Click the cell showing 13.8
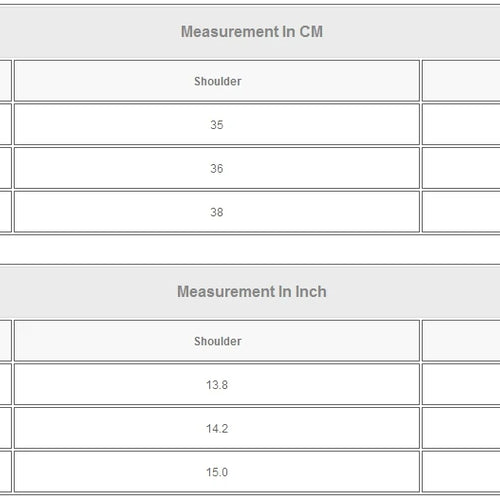The image size is (500, 500). pos(217,384)
